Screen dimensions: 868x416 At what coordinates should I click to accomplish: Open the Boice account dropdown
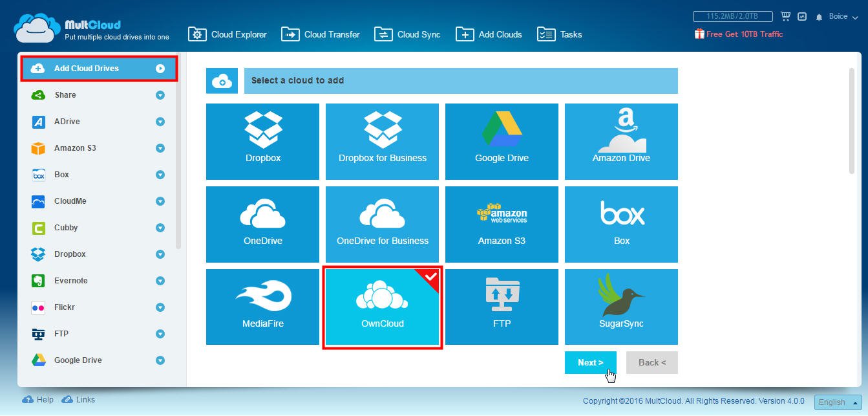pyautogui.click(x=843, y=17)
